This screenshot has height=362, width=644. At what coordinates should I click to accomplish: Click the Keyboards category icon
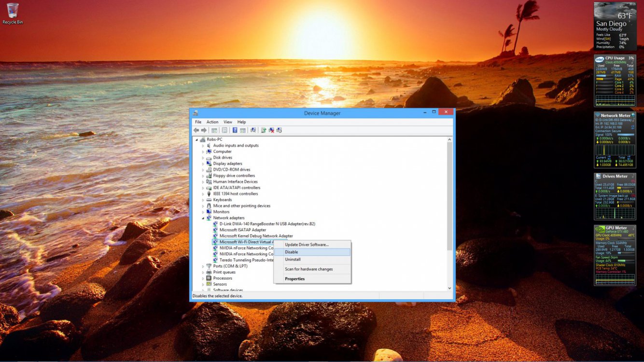coord(209,200)
